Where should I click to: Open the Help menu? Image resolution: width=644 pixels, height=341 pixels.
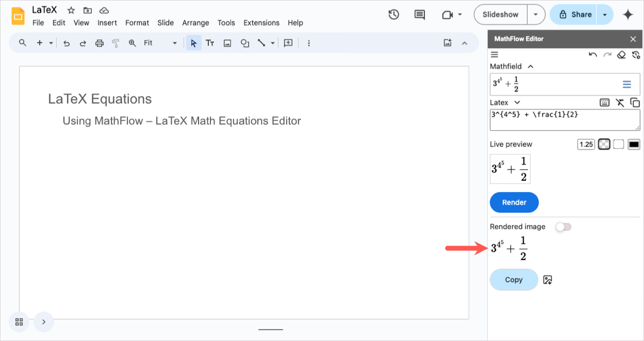point(295,23)
